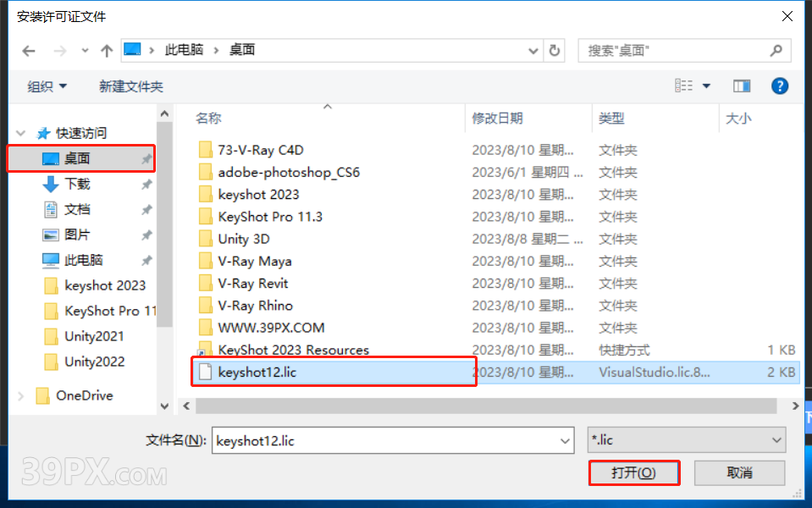Click the 文件名 input field
Viewport: 812px width, 508px height.
point(393,440)
